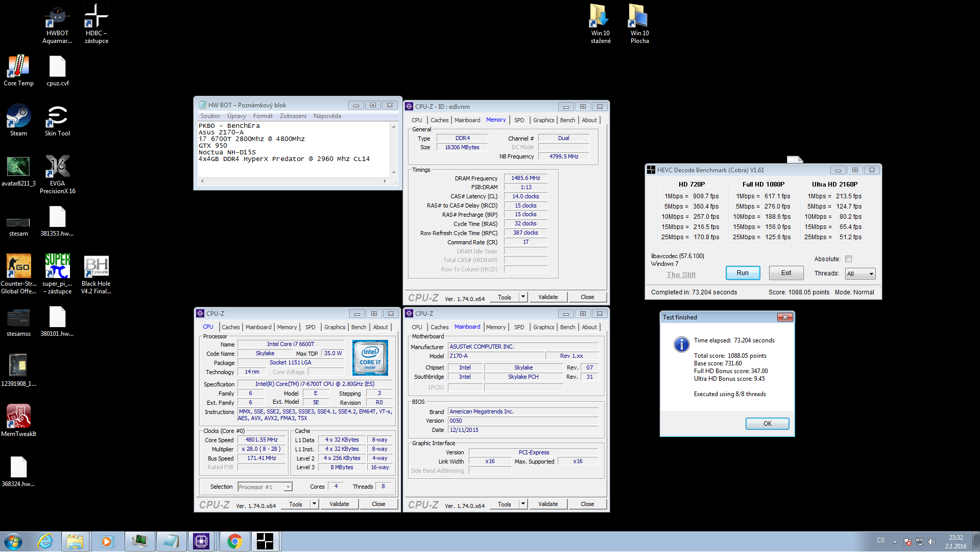This screenshot has height=552, width=980.
Task: Open Soubor menu in Notepad
Action: tap(210, 116)
